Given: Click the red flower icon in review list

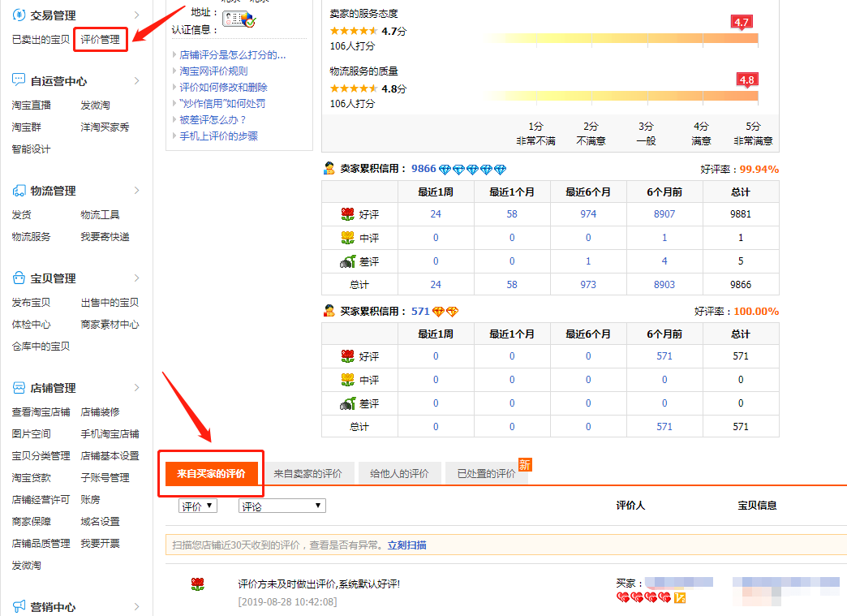Looking at the screenshot, I should point(197,584).
